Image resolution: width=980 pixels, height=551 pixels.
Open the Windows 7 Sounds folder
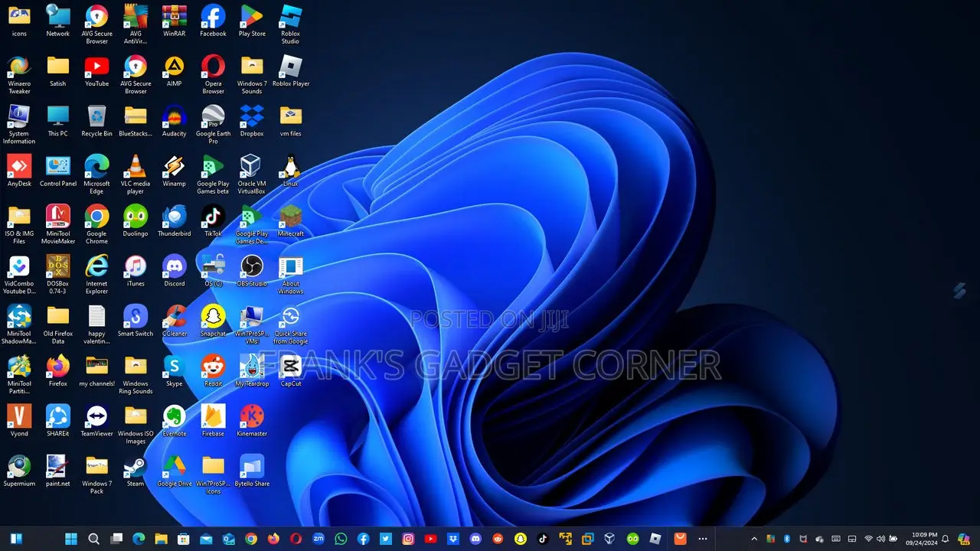[252, 75]
